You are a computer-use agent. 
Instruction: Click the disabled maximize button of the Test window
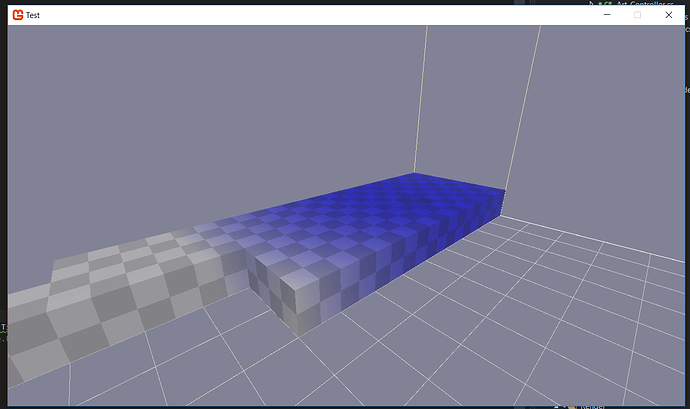(637, 15)
